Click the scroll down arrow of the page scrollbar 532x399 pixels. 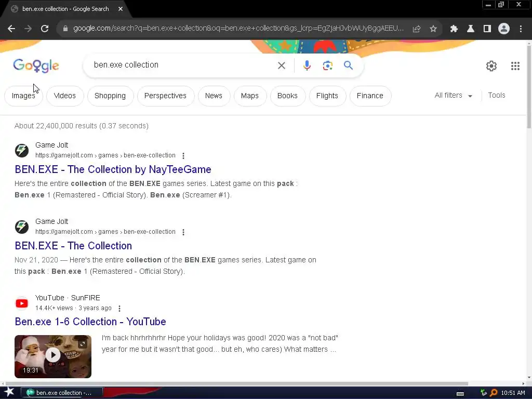[x=529, y=377]
